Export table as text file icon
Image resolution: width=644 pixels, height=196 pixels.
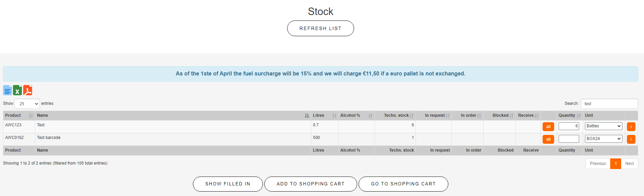click(8, 90)
